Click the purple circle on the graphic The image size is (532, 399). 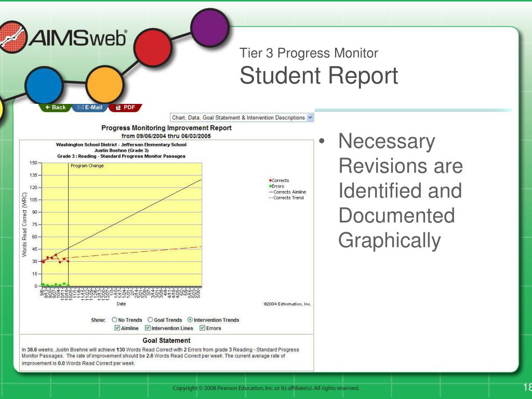(x=210, y=28)
